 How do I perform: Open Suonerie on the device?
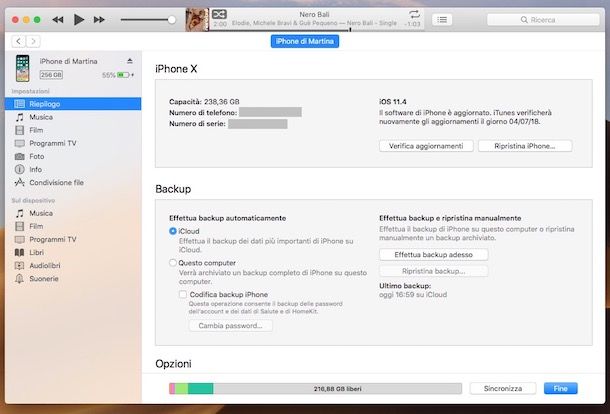coord(73,279)
